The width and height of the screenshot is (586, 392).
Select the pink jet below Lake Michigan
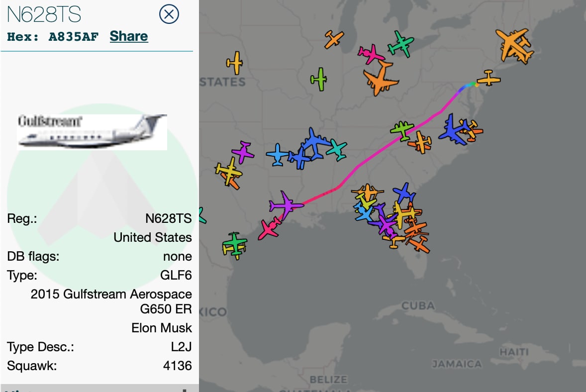point(371,54)
